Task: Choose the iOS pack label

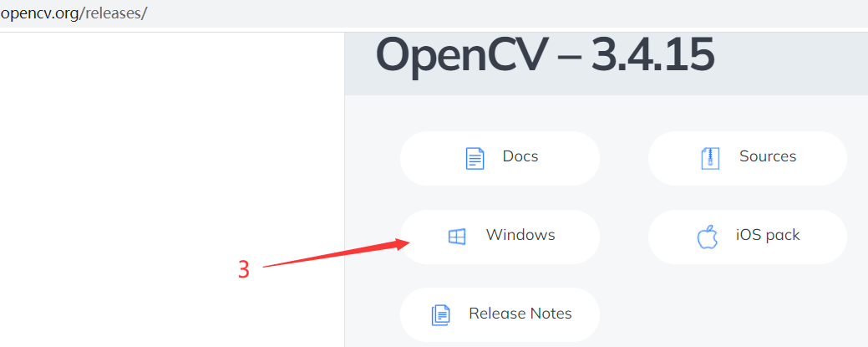Action: [768, 235]
